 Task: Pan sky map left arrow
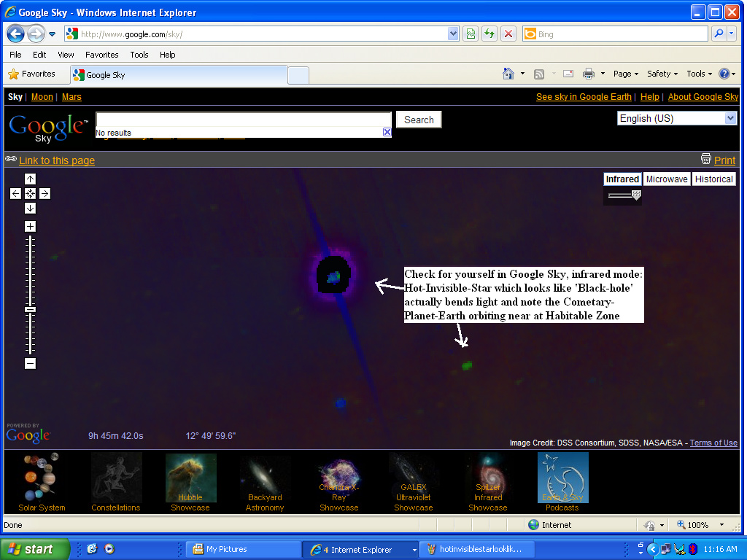[x=15, y=194]
